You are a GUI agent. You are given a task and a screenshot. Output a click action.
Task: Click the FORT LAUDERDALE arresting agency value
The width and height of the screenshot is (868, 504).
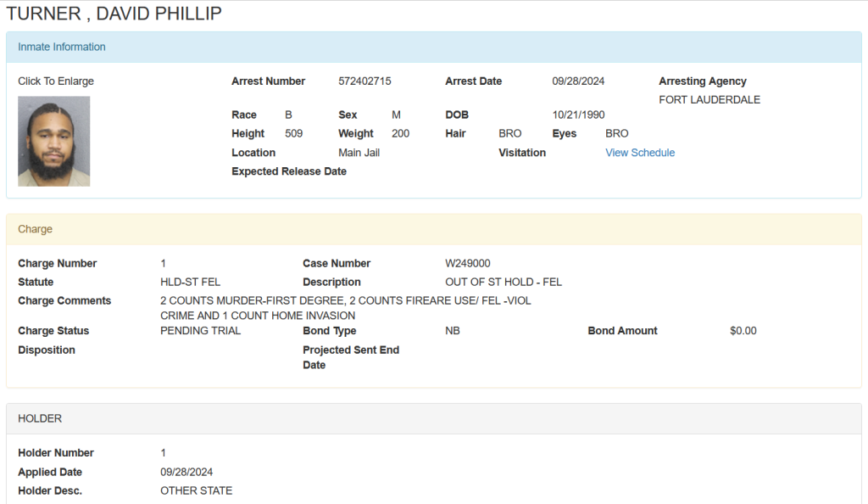coord(709,100)
